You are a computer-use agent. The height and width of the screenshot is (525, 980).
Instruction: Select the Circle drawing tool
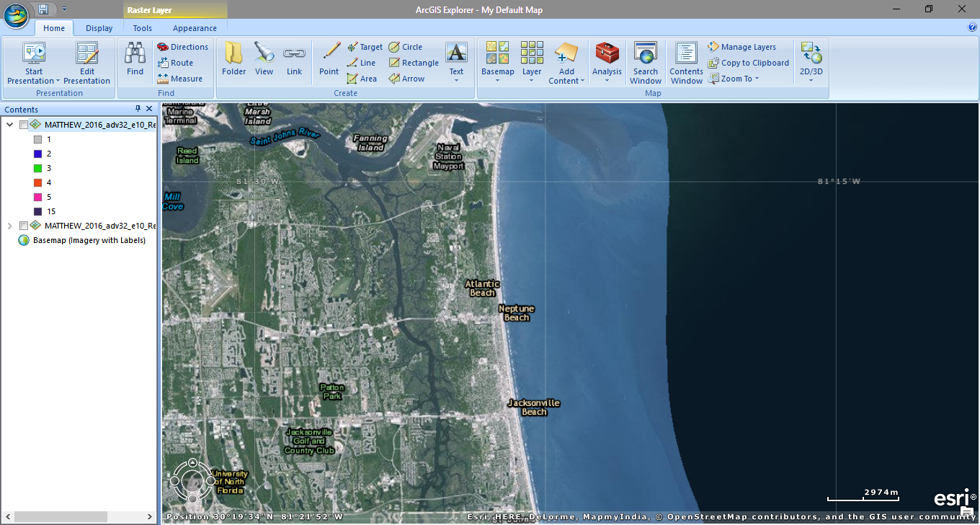click(406, 47)
